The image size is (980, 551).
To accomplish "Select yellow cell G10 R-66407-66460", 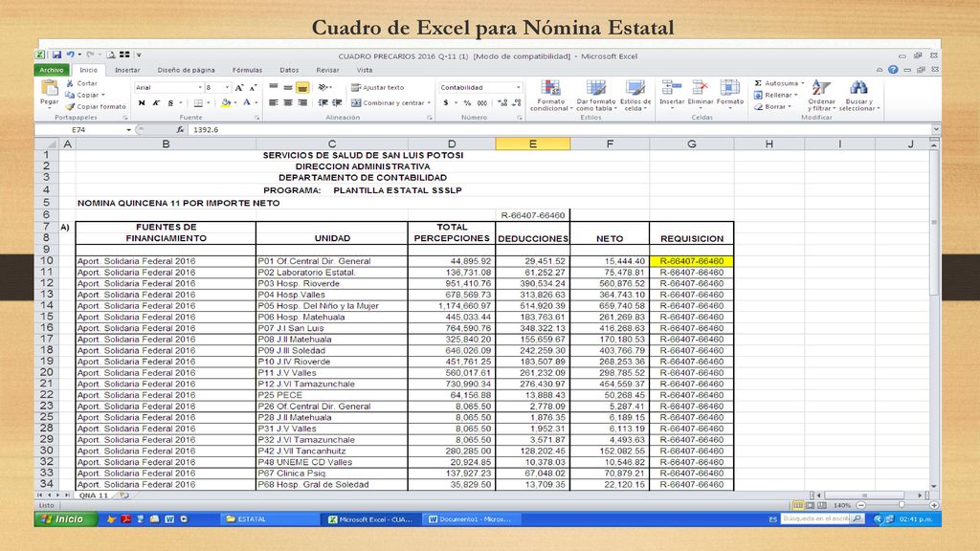I will [x=691, y=261].
